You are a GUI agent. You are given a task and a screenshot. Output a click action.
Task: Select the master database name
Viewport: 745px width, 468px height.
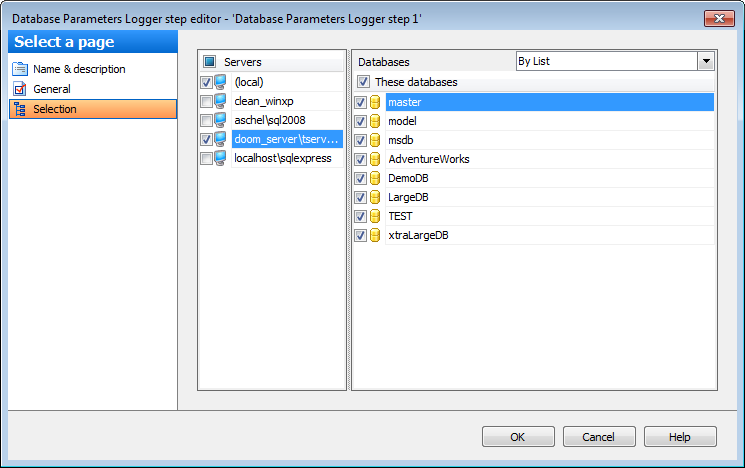pos(405,102)
